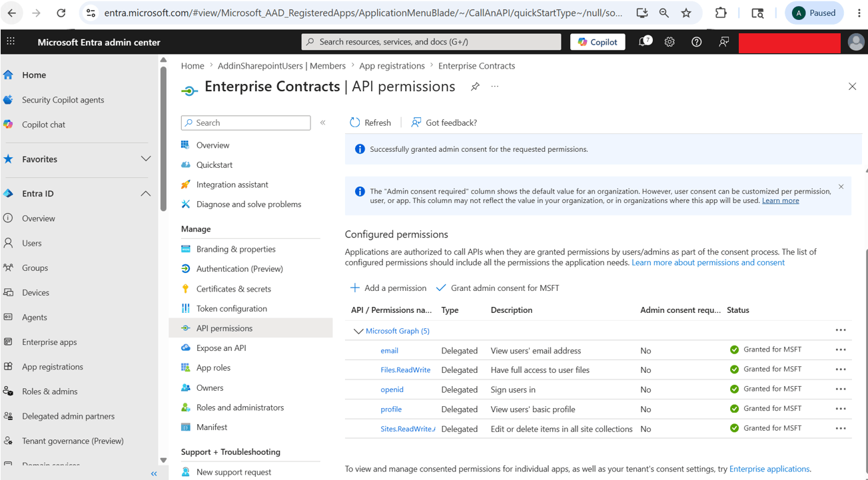Open more options for email row
The width and height of the screenshot is (868, 480).
841,350
